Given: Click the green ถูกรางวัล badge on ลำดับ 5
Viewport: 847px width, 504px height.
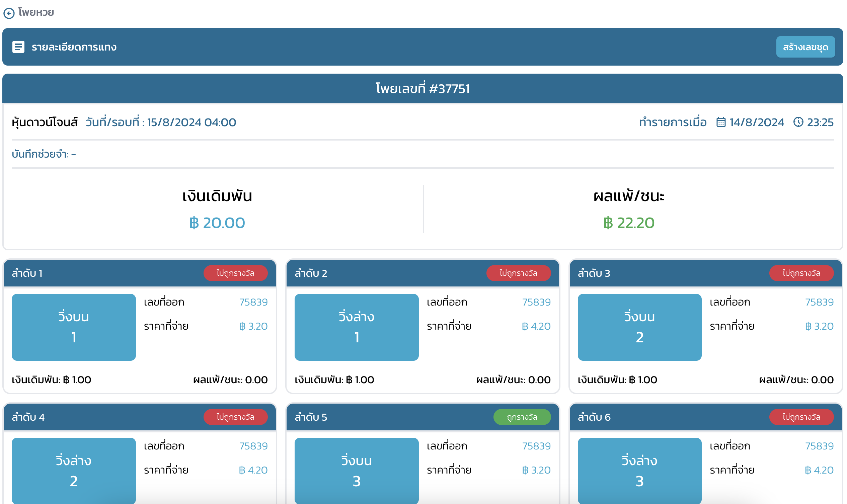Looking at the screenshot, I should tap(522, 417).
